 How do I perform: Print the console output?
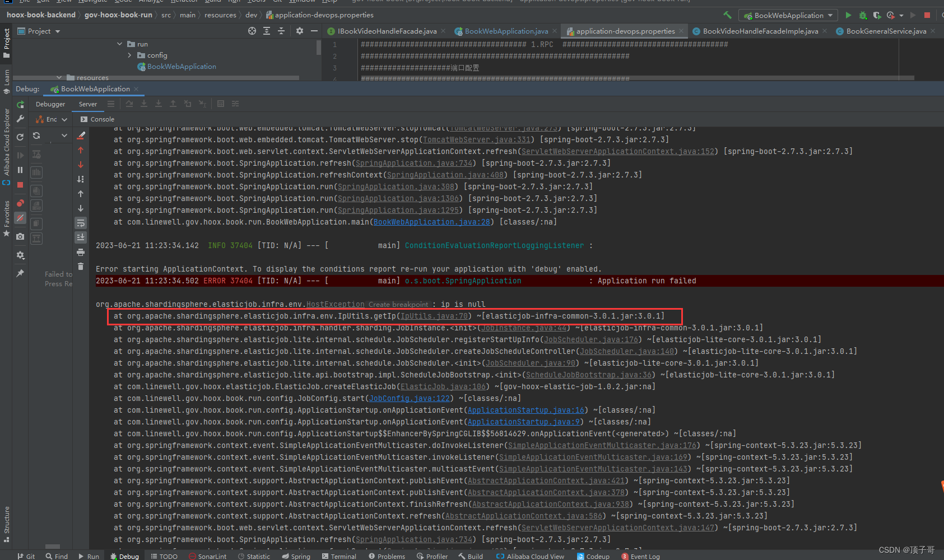tap(81, 252)
